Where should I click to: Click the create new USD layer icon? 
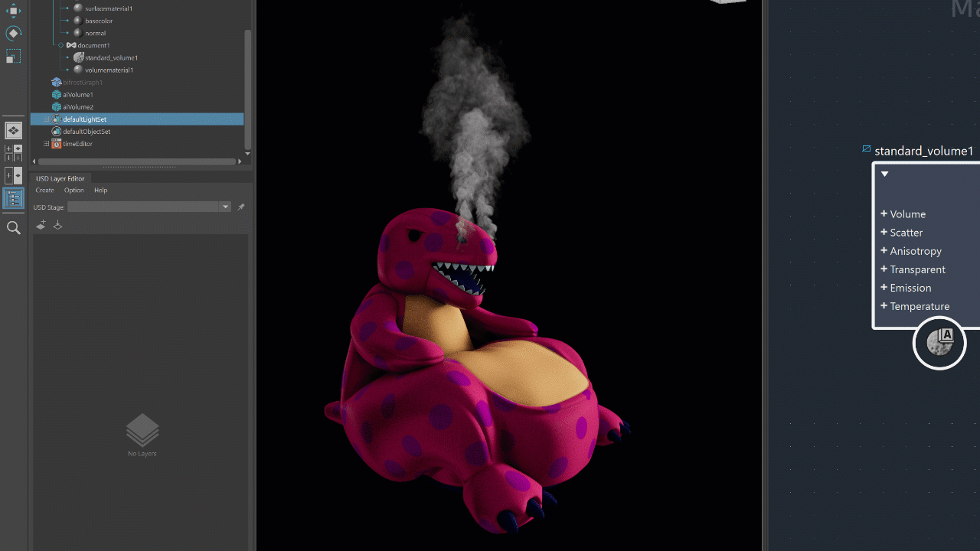[41, 224]
